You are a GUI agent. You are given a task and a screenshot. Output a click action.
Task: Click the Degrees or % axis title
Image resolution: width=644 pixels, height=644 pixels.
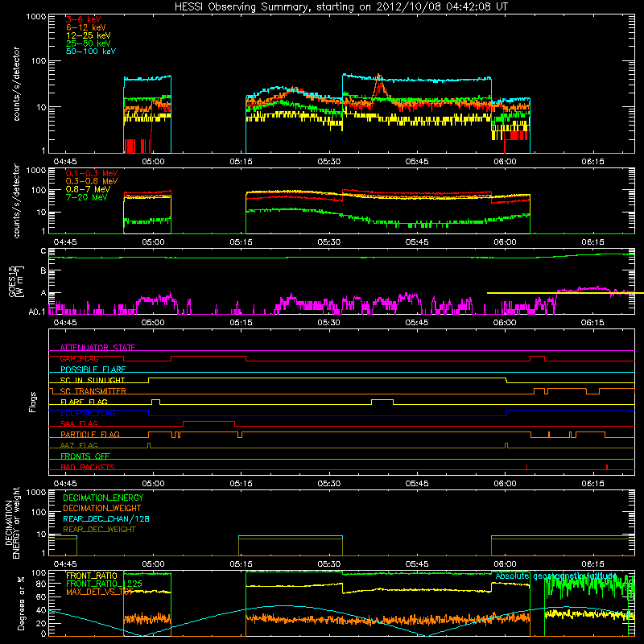(21, 604)
